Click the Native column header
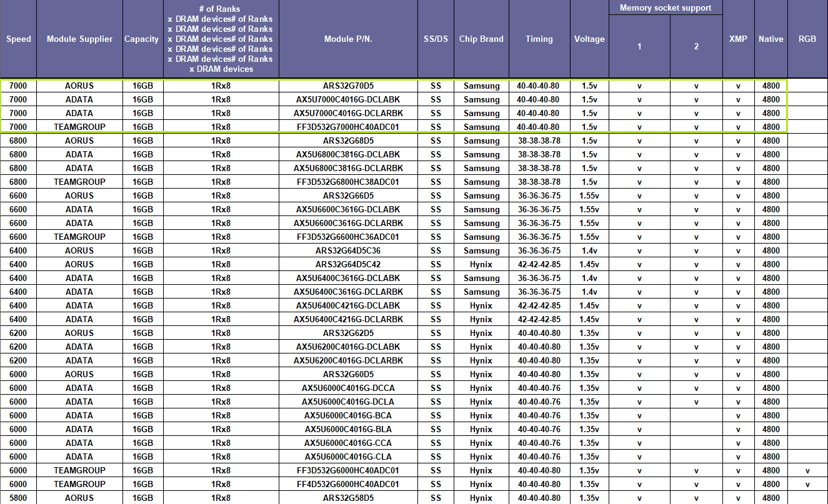 click(771, 39)
